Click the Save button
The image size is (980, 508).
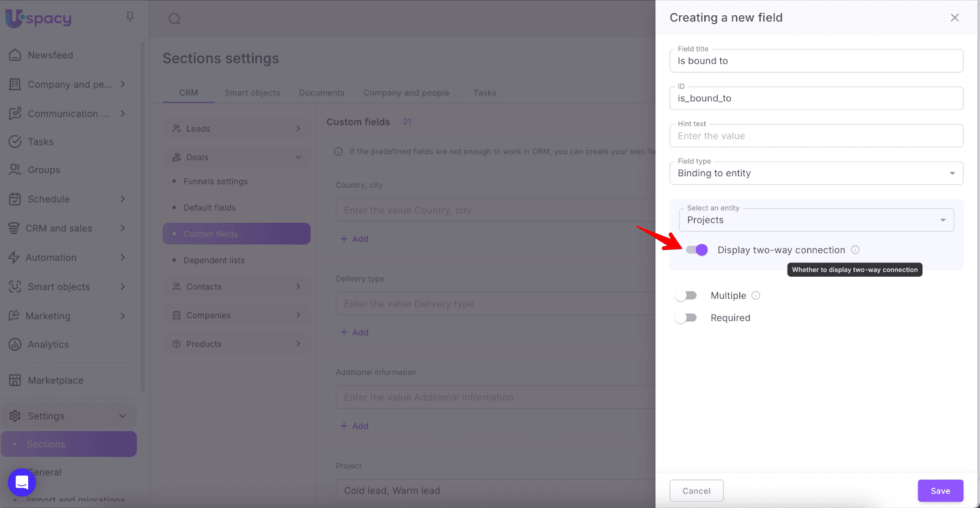[940, 491]
